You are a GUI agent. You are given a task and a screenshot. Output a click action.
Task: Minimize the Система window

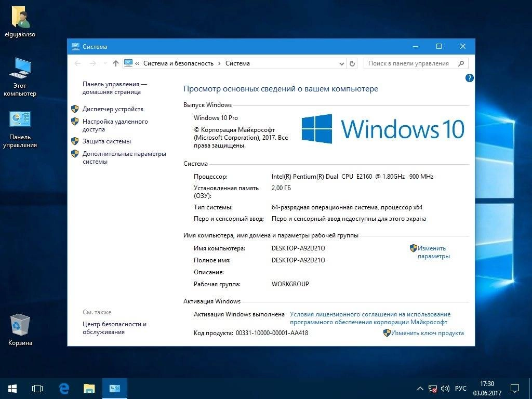click(x=415, y=46)
